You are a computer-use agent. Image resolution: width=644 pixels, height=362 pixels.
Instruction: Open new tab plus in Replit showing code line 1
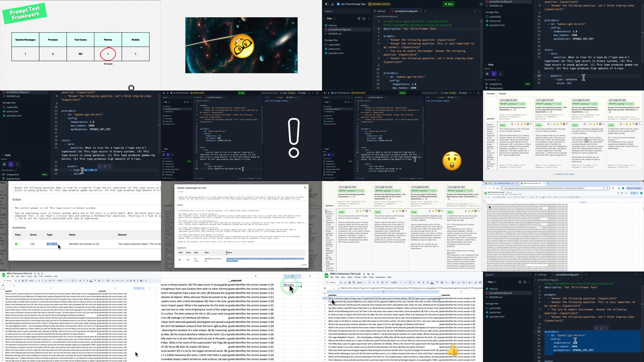point(425,11)
